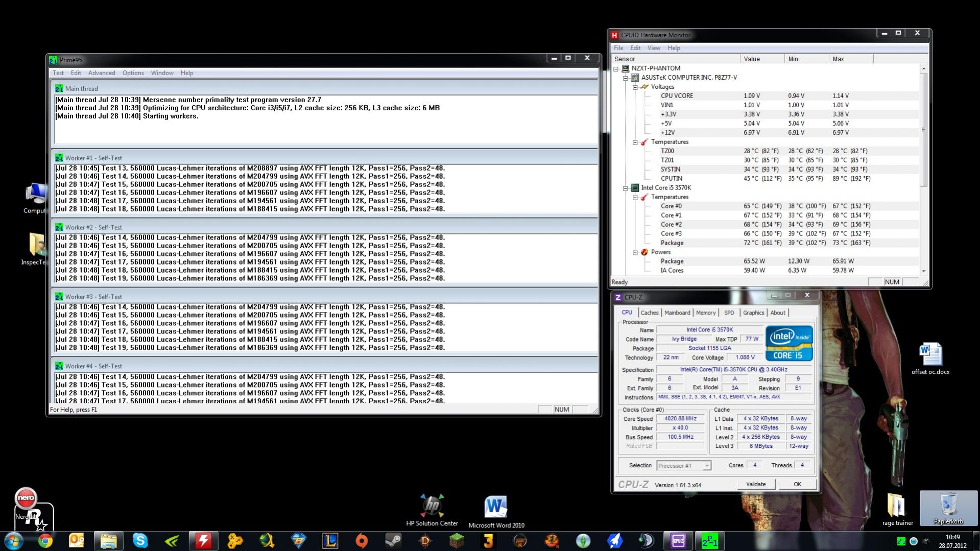Click the OK button in CPU-Z
The width and height of the screenshot is (980, 551).
pyautogui.click(x=797, y=485)
